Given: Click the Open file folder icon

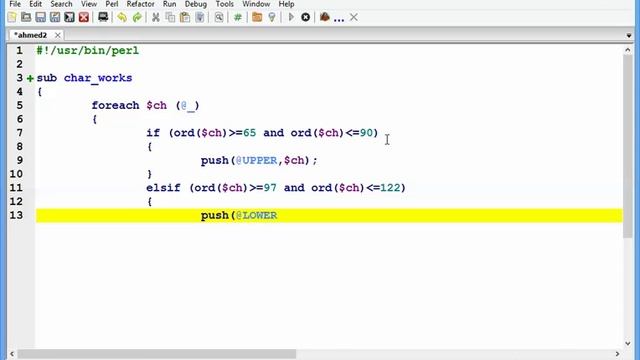Looking at the screenshot, I should pos(26,17).
